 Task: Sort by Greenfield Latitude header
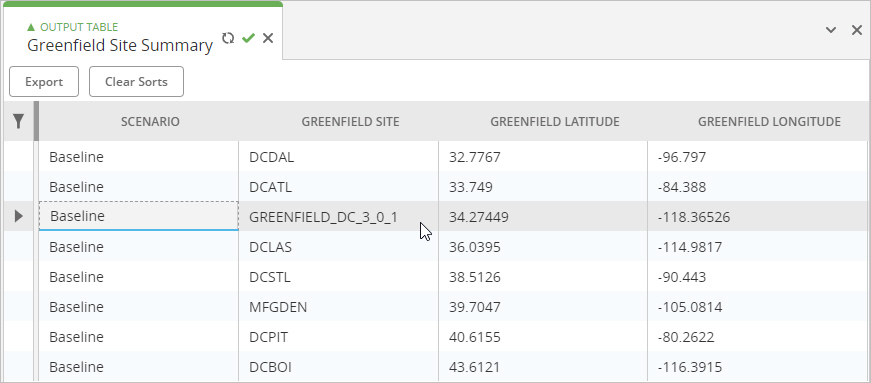[x=554, y=121]
